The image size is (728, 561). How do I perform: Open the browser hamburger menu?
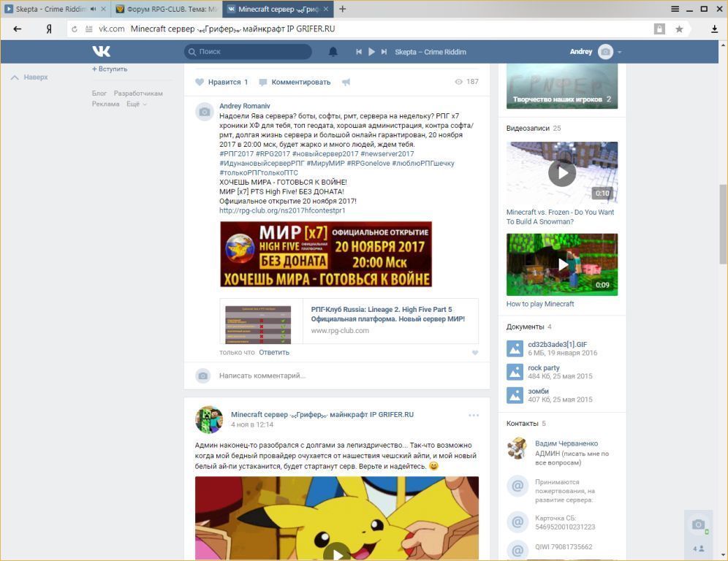tap(675, 9)
